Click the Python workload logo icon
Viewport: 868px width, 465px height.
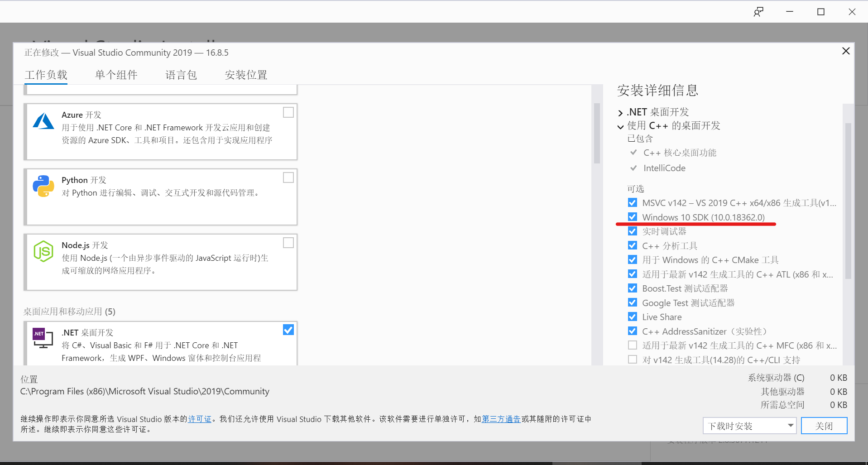[43, 186]
